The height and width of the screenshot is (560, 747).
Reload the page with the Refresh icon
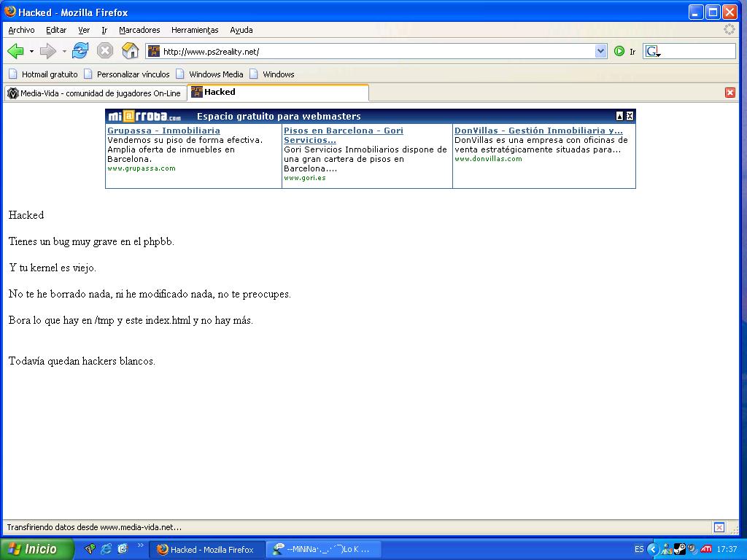tap(80, 50)
